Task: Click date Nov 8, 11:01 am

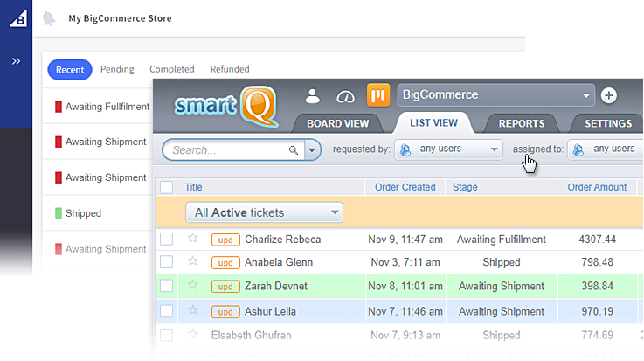Action: coord(405,286)
